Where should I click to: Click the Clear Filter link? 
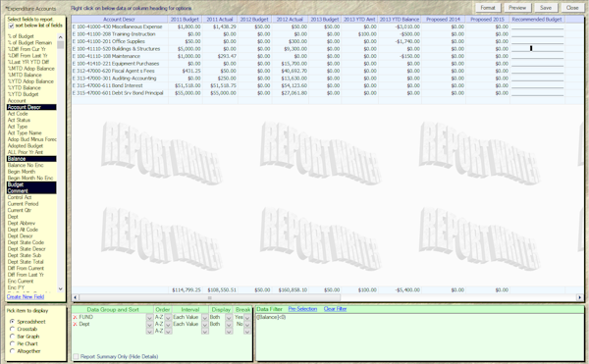click(335, 309)
